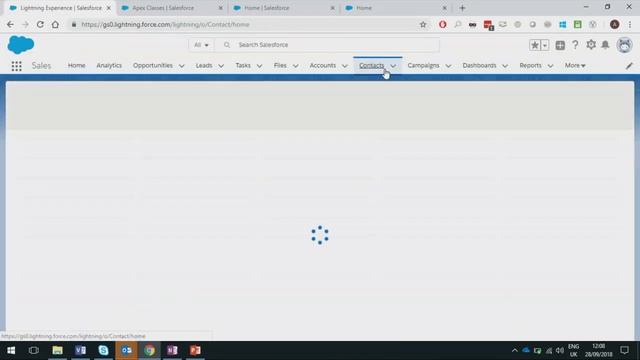
Task: Open Task View on the taskbar
Action: (34, 350)
